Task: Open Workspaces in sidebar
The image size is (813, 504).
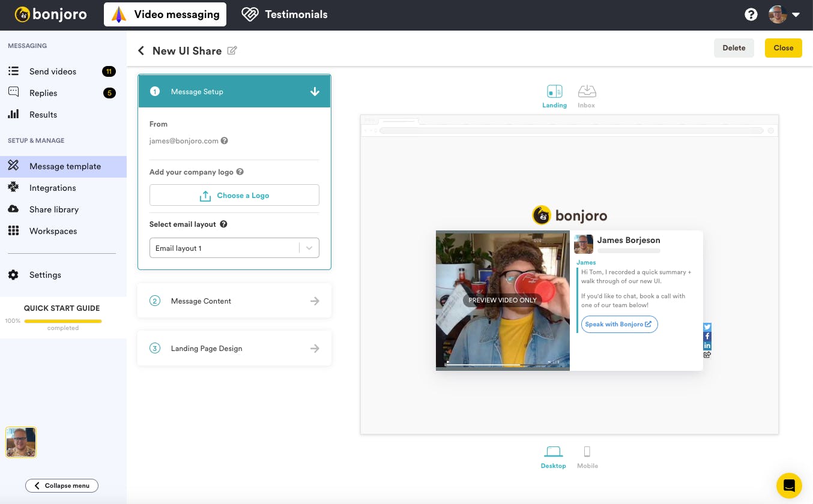Action: pos(63,231)
